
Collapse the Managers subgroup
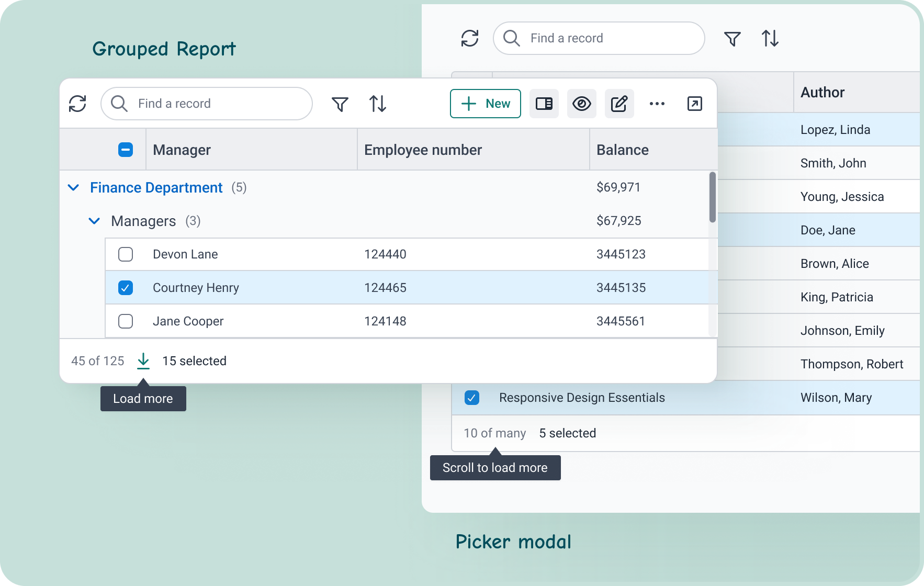(95, 221)
